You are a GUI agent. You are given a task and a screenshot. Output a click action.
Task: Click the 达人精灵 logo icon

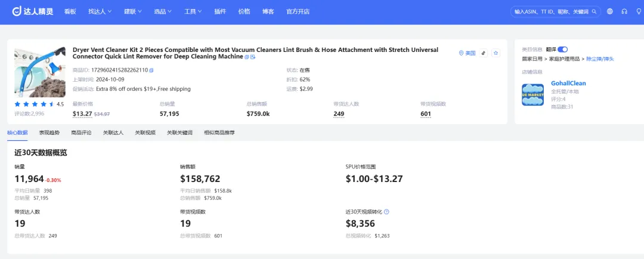(x=17, y=11)
